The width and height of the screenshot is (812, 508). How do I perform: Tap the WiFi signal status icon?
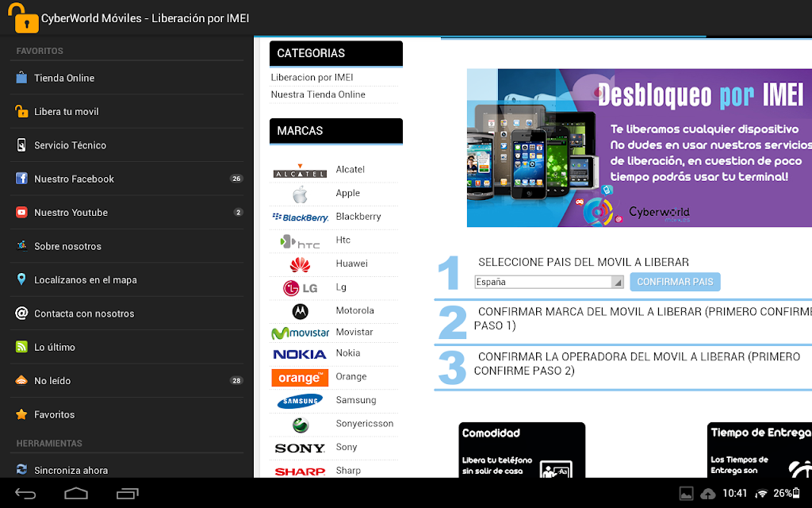tap(760, 494)
